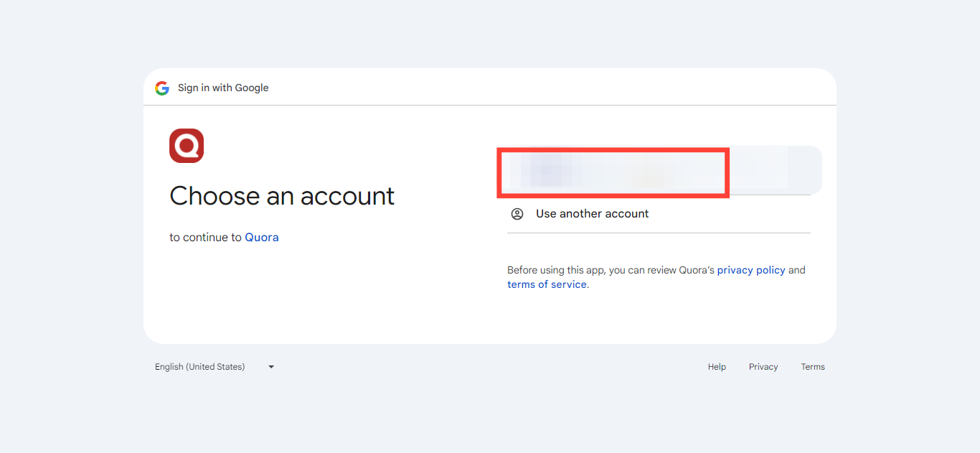Click the red Quora app logo
The image size is (980, 453).
(x=187, y=146)
